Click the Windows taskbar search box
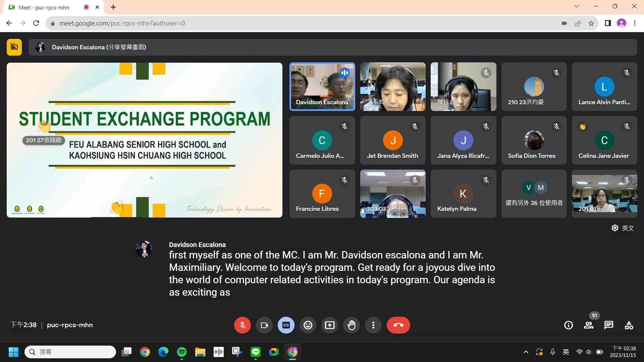This screenshot has height=362, width=644. click(70, 352)
